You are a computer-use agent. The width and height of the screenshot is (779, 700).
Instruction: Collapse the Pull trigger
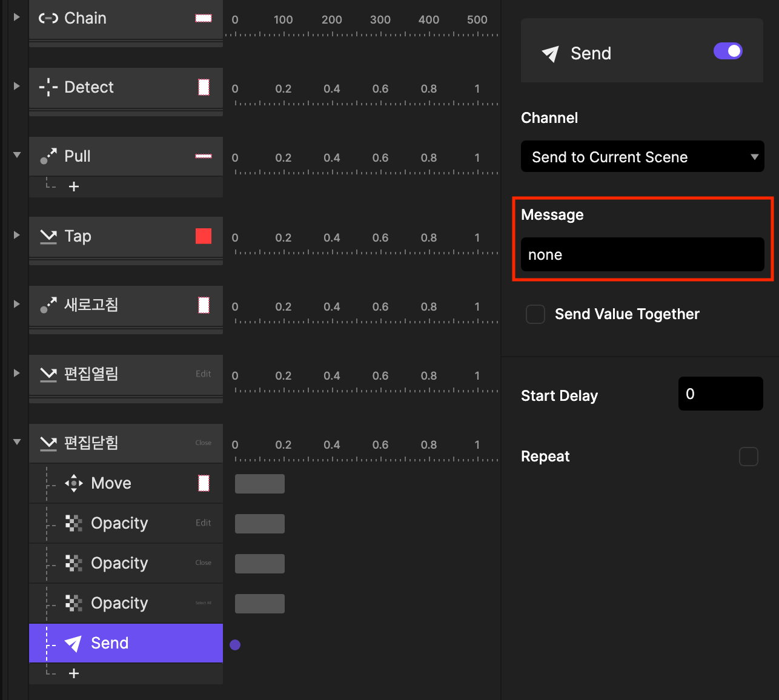coord(17,156)
